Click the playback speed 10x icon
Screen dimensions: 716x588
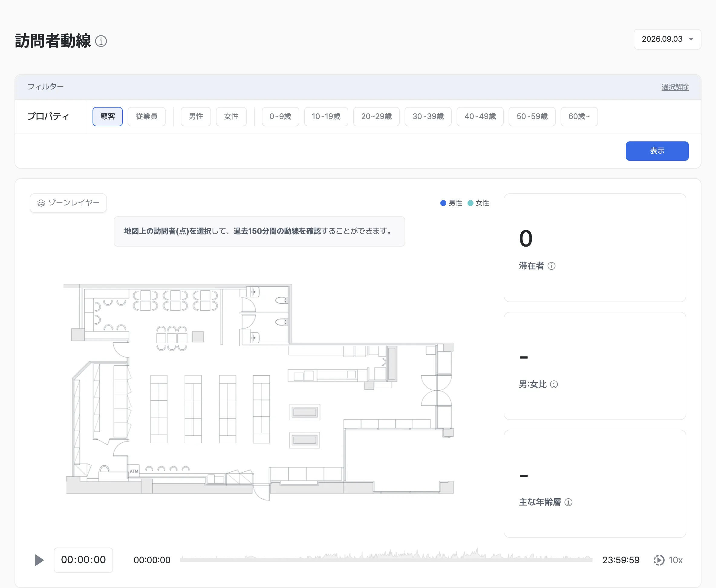coord(659,560)
